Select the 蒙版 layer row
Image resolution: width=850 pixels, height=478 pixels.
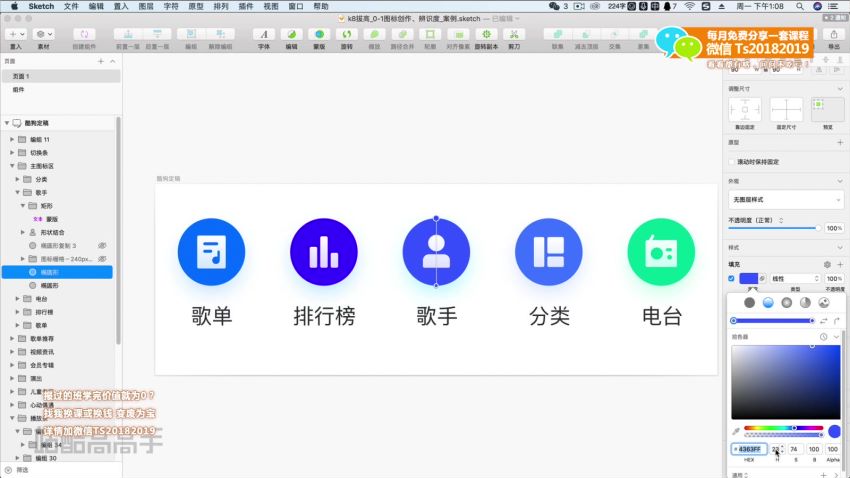tap(57, 219)
